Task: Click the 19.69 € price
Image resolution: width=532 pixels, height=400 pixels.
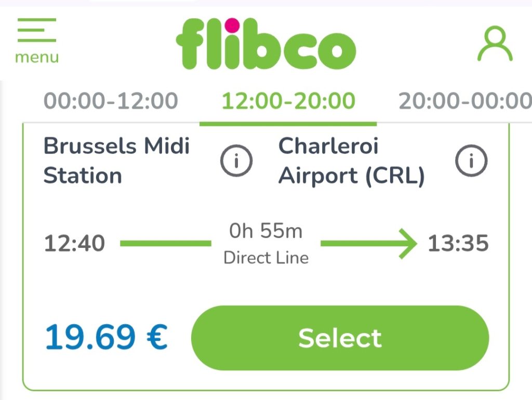Action: pos(106,338)
